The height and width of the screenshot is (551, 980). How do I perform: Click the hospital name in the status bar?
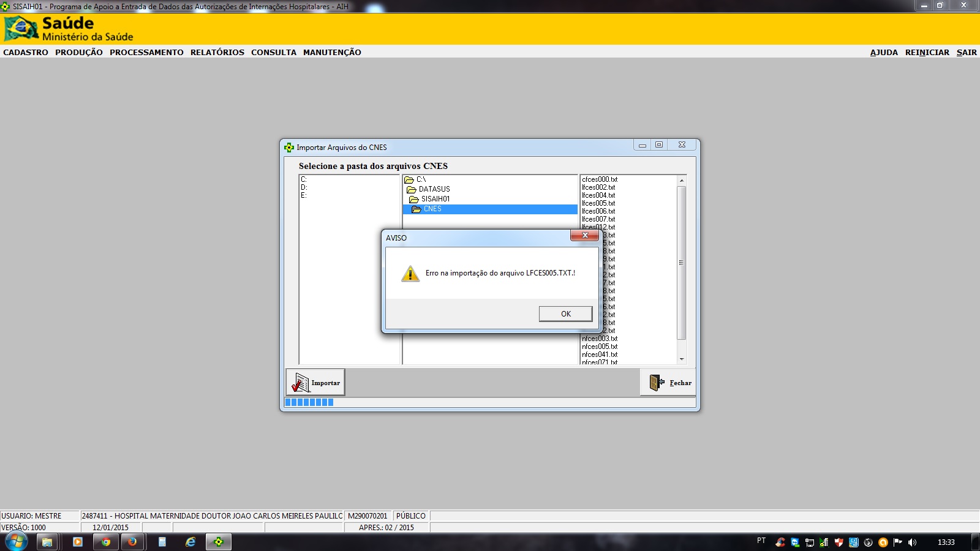[x=212, y=516]
